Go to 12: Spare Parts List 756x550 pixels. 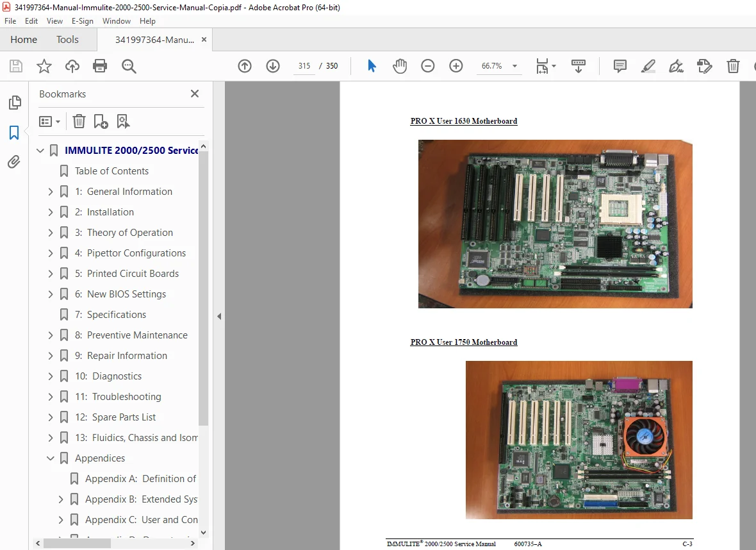115,417
